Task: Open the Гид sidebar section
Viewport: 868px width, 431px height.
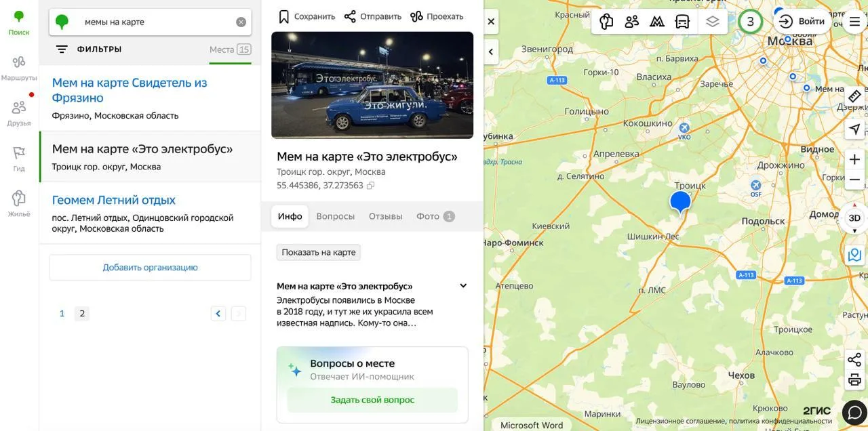Action: (19, 159)
